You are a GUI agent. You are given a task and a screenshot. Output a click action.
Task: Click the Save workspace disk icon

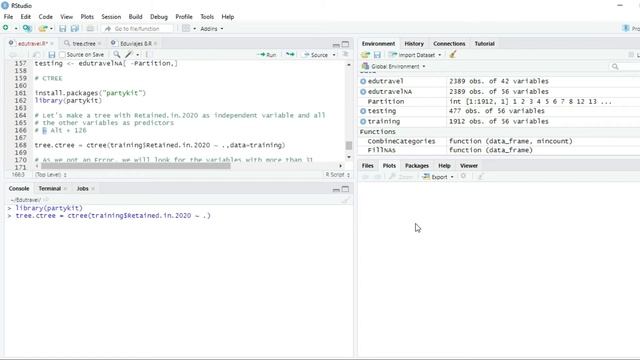pos(377,55)
